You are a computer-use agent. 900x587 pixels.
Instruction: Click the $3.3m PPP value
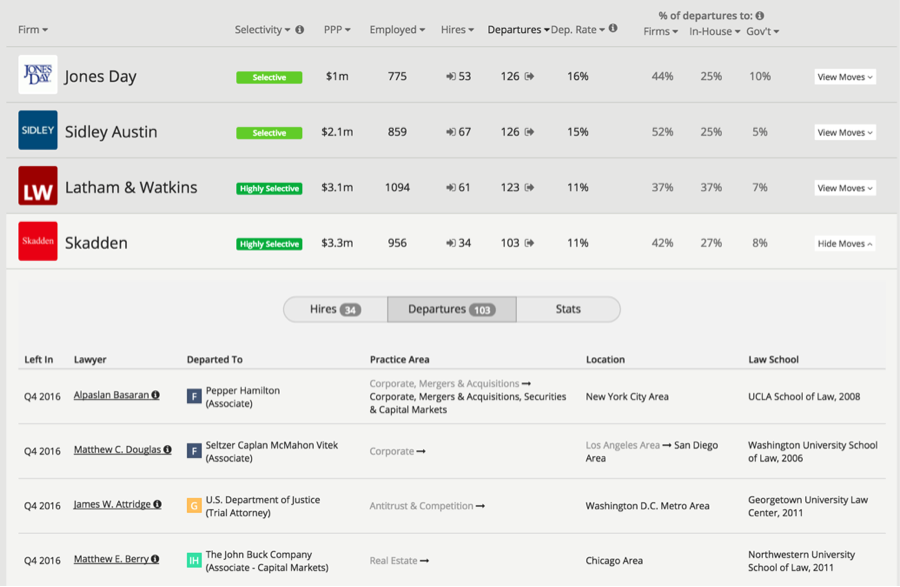pyautogui.click(x=337, y=243)
